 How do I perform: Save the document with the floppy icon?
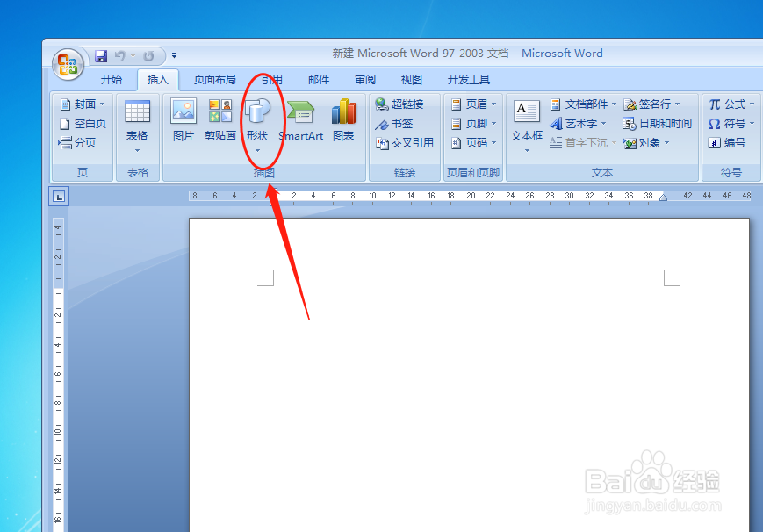101,56
